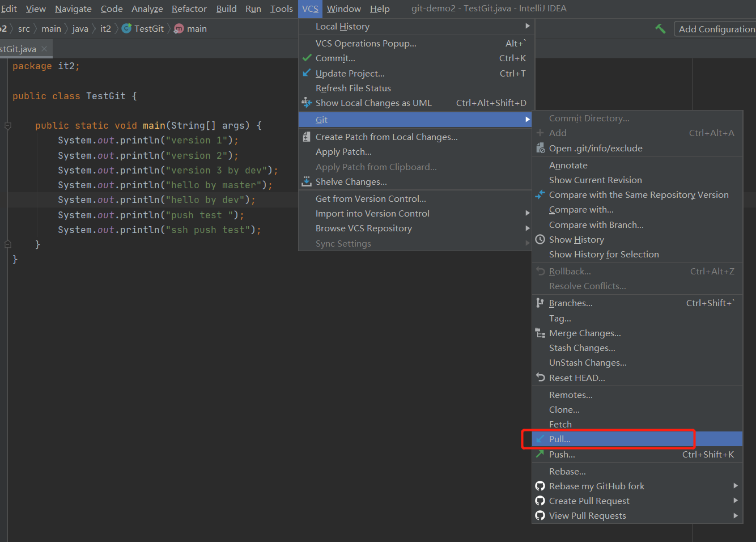Select Get from Version Control
The width and height of the screenshot is (756, 542).
(x=415, y=198)
